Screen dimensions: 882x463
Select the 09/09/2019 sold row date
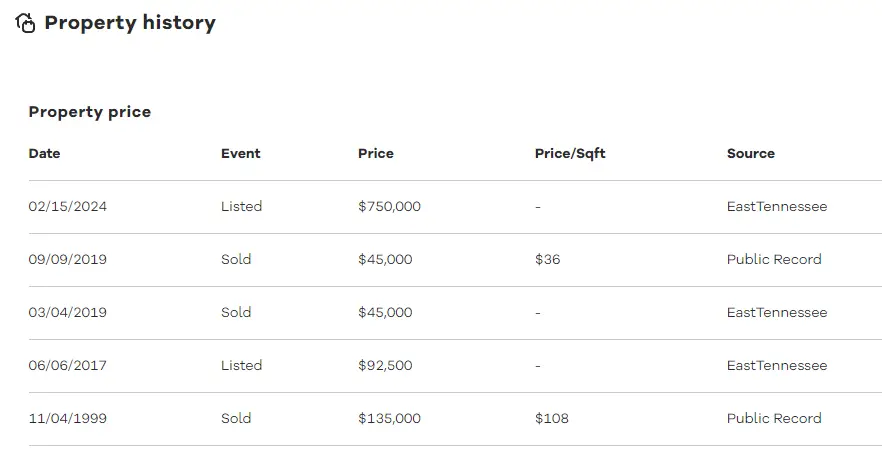click(x=68, y=259)
